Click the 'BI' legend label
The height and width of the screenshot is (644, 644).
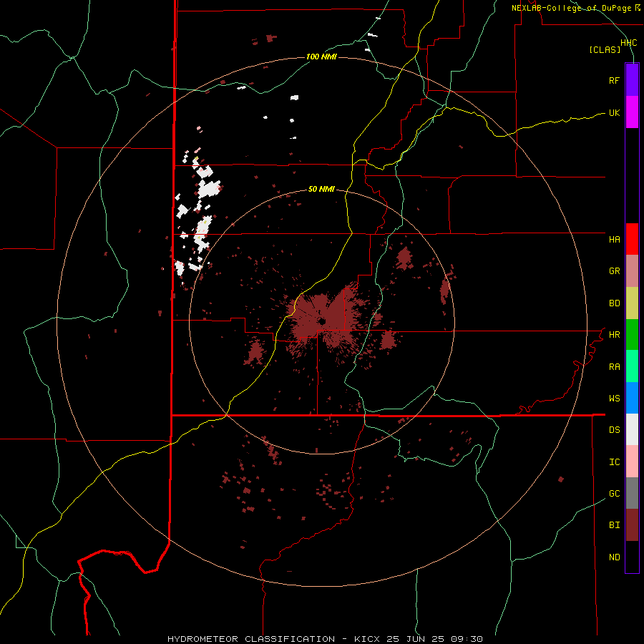tap(614, 525)
